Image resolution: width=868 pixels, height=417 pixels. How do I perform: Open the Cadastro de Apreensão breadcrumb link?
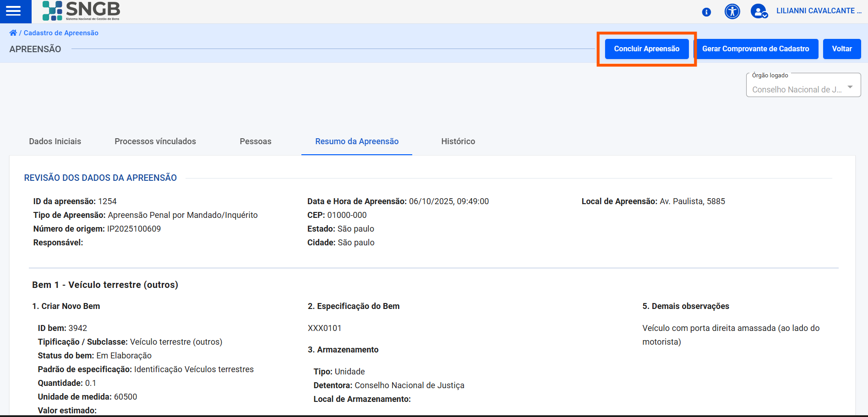click(61, 32)
